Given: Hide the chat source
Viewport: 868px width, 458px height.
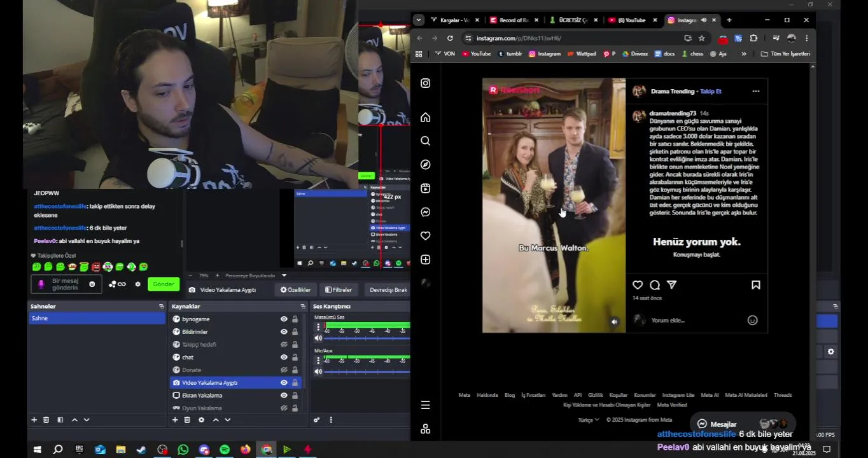Looking at the screenshot, I should (284, 357).
